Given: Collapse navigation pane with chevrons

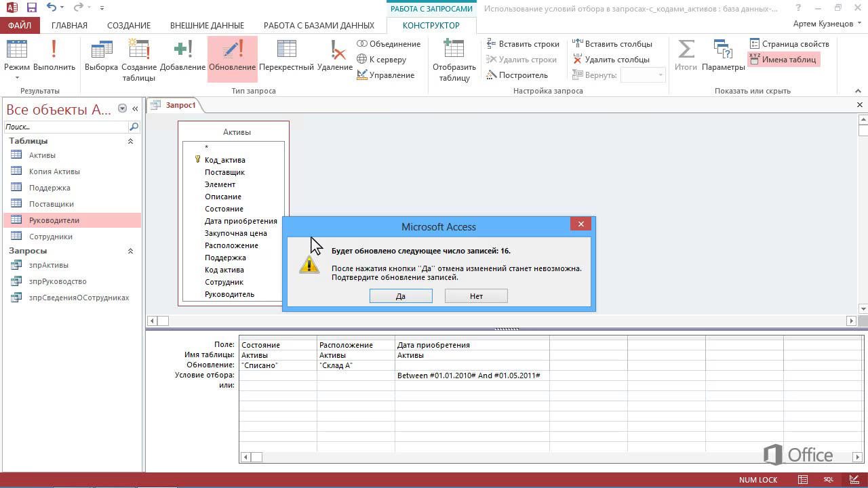Looking at the screenshot, I should click(x=135, y=108).
